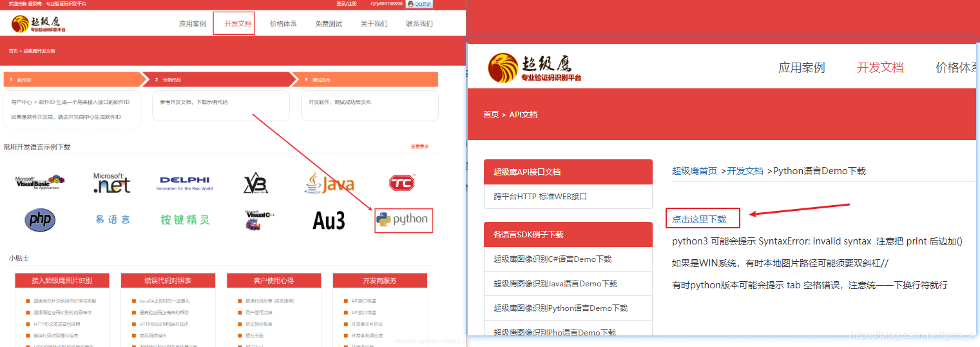
Task: Click the 超级鹰首页 breadcrumb link
Action: [x=695, y=171]
